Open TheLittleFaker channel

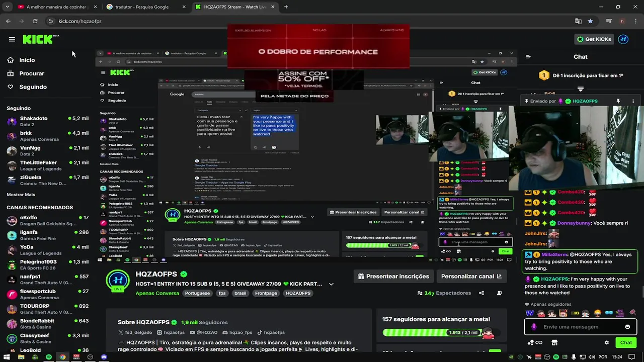click(x=48, y=165)
